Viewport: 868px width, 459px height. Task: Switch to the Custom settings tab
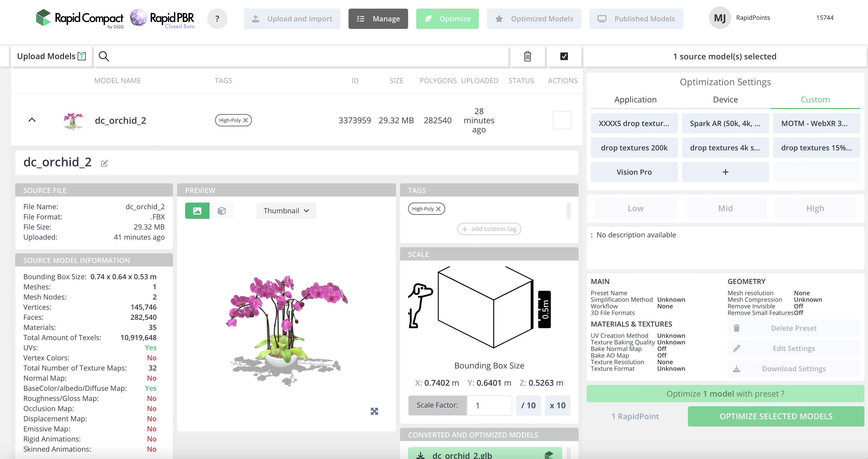pos(815,100)
